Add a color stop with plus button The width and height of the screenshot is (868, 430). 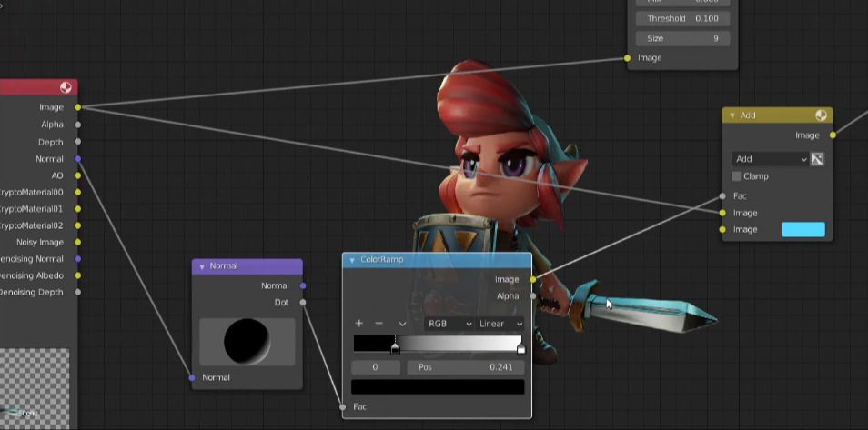click(358, 324)
